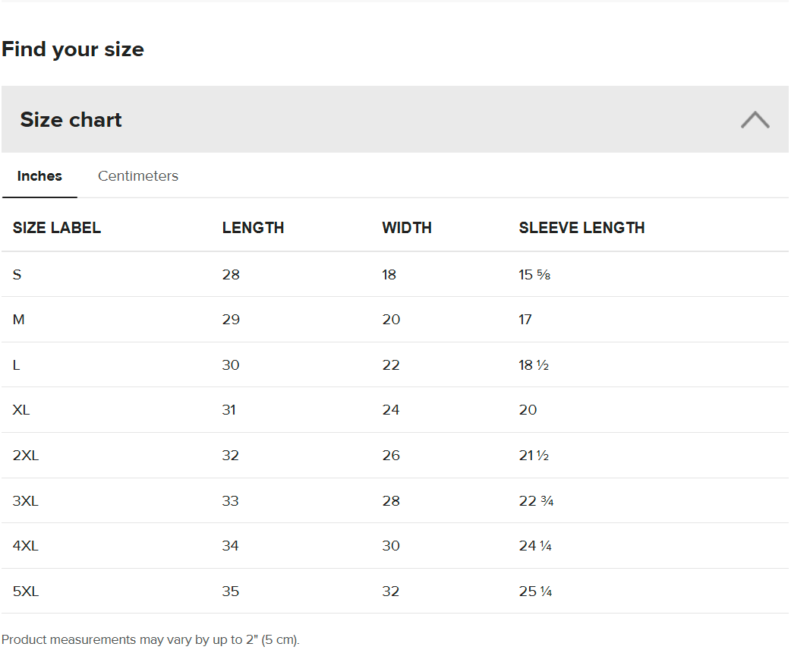791x672 pixels.
Task: Select the Inches tab
Action: pyautogui.click(x=39, y=176)
